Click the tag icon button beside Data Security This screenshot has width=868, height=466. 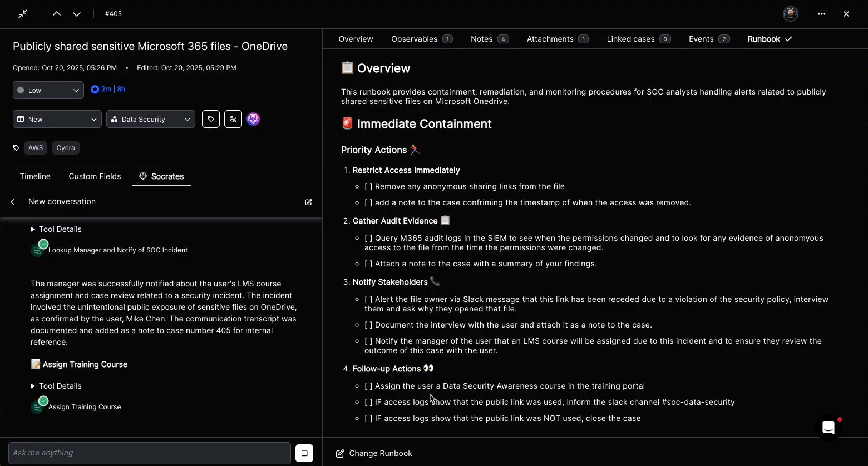click(211, 119)
